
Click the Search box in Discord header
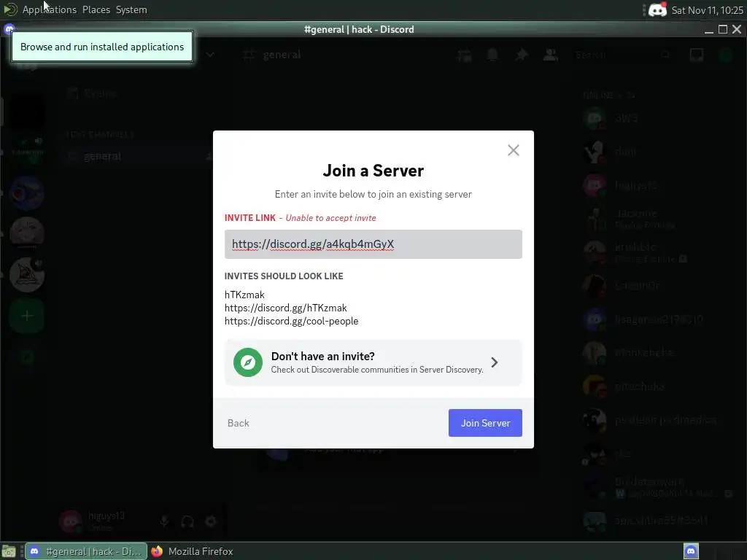point(622,55)
